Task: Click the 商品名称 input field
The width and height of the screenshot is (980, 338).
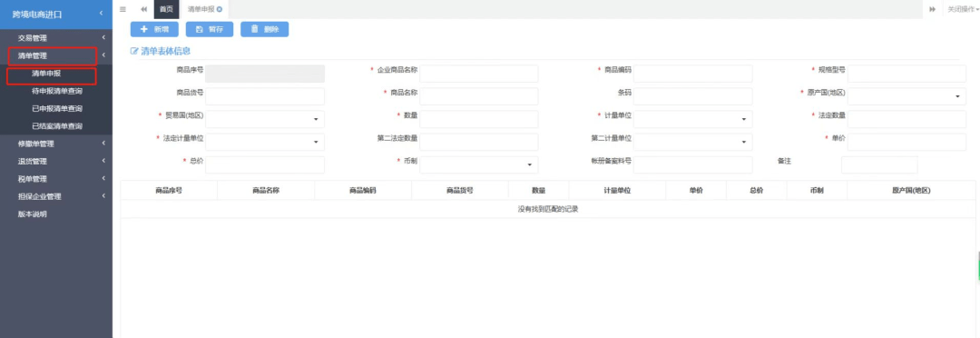Action: (479, 96)
